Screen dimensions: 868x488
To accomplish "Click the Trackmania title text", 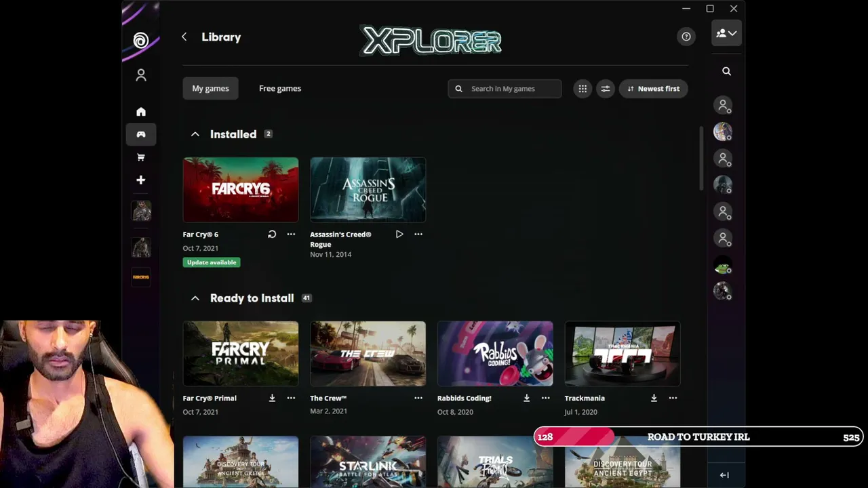I will tap(585, 399).
